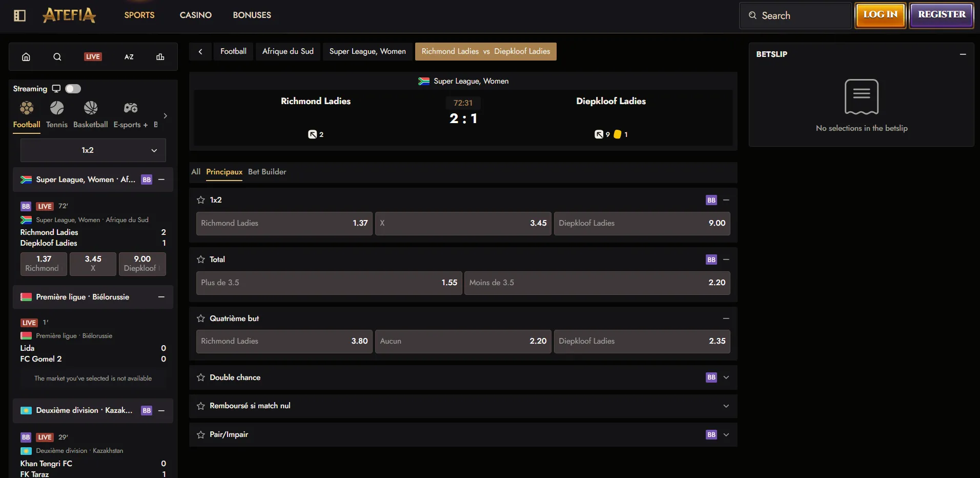Image resolution: width=980 pixels, height=478 pixels.
Task: Select the Tennis sport icon
Action: click(x=57, y=108)
